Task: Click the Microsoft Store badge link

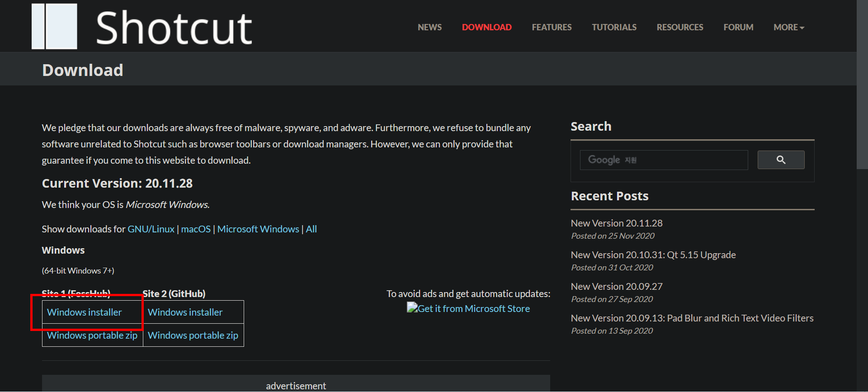Action: [468, 308]
